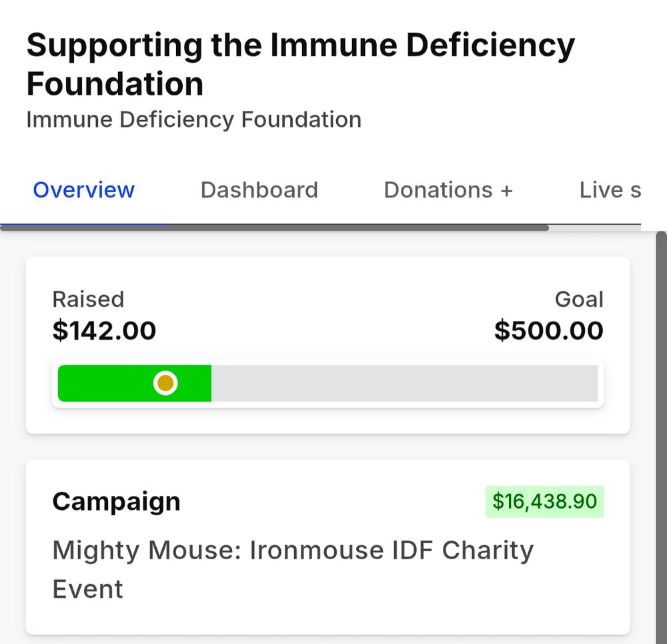Click the Immune Deficiency Foundation subtitle link
Image resolution: width=667 pixels, height=644 pixels.
pos(194,119)
